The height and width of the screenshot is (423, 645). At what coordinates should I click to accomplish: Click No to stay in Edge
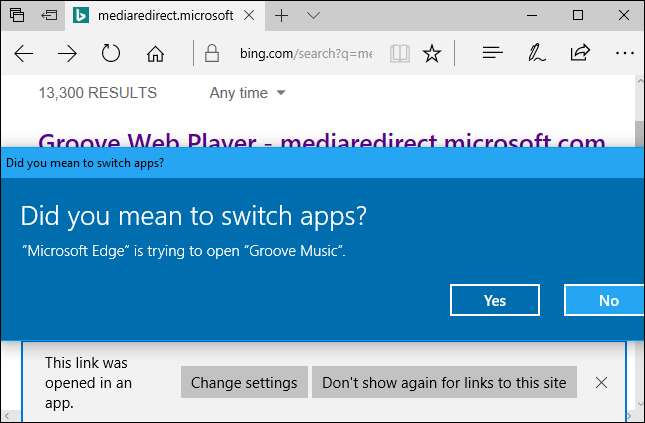604,300
